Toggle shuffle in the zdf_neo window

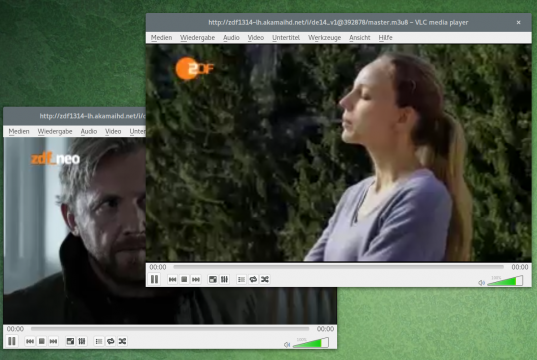point(122,341)
